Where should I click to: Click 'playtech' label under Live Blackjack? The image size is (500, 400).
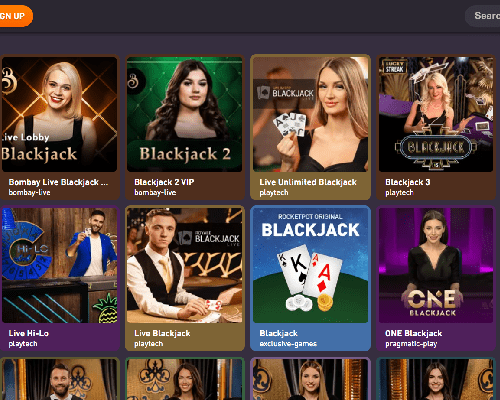pyautogui.click(x=148, y=344)
